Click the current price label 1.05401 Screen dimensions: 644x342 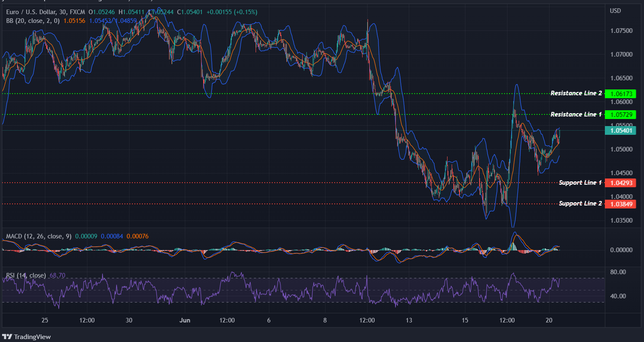coord(621,130)
